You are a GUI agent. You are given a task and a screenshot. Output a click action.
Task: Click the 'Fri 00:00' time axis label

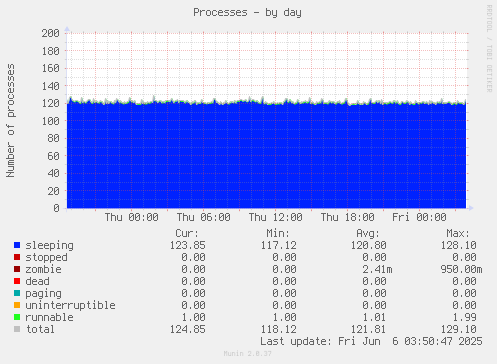click(x=419, y=217)
